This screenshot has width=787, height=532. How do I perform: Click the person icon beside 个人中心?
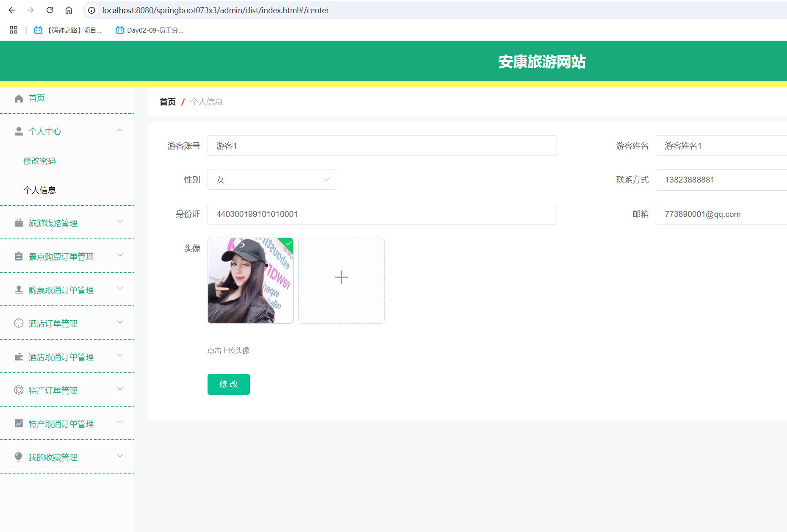click(19, 131)
